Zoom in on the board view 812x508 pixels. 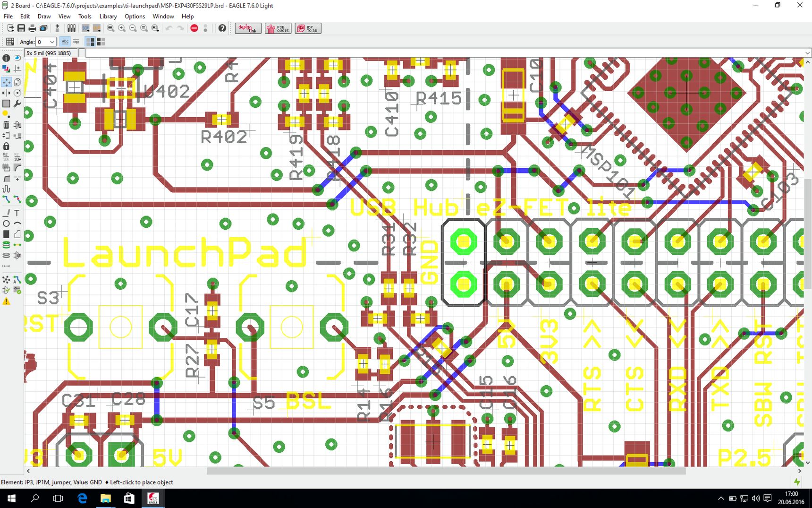[122, 28]
